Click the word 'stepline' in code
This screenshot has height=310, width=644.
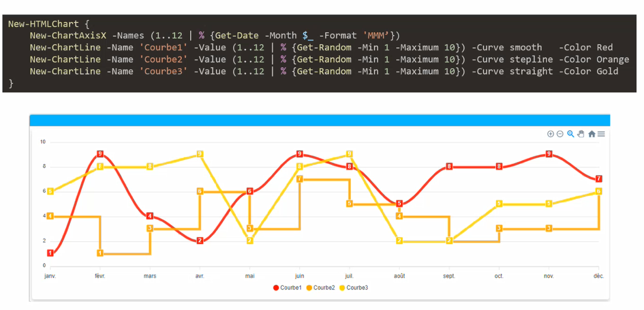pos(531,59)
